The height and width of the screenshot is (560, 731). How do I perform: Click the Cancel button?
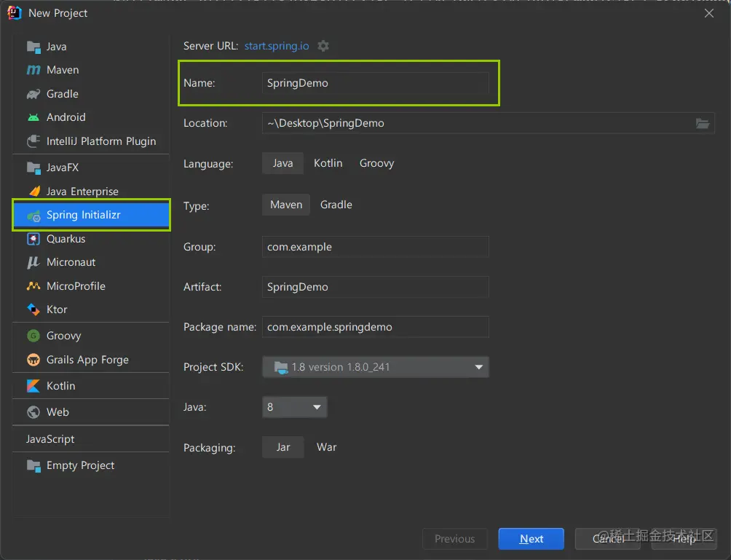point(608,539)
